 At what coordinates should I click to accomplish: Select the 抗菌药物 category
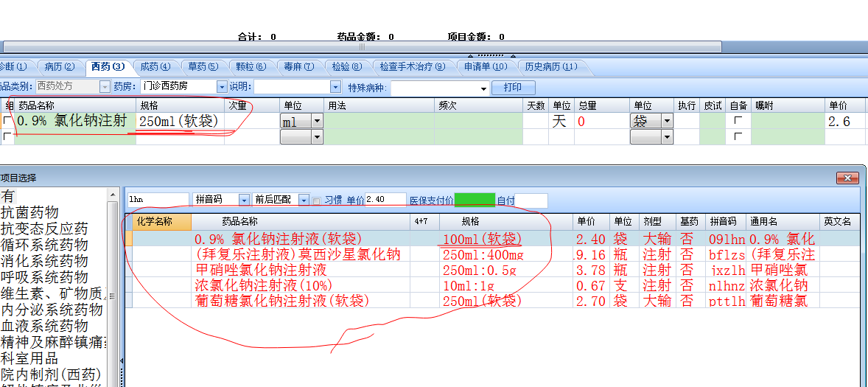[x=30, y=212]
